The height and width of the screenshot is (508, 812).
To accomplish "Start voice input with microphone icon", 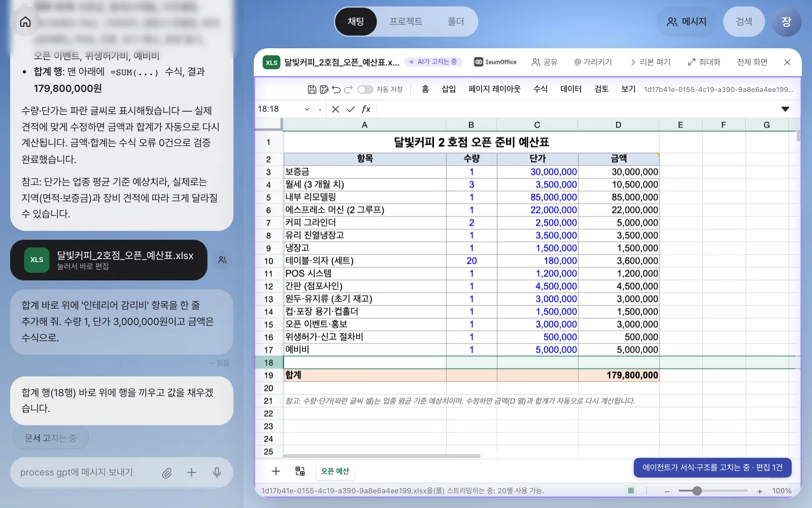I will pos(217,472).
